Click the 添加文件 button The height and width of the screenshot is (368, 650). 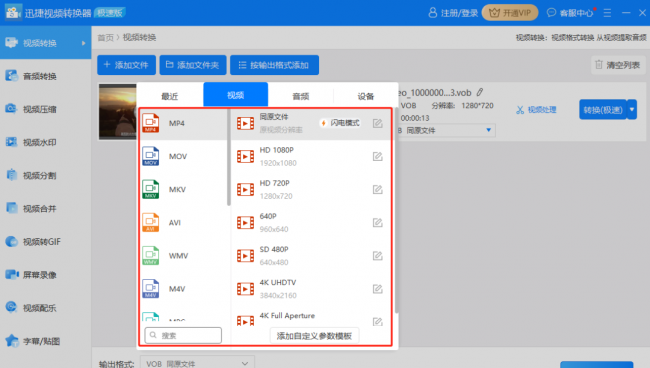tap(126, 65)
